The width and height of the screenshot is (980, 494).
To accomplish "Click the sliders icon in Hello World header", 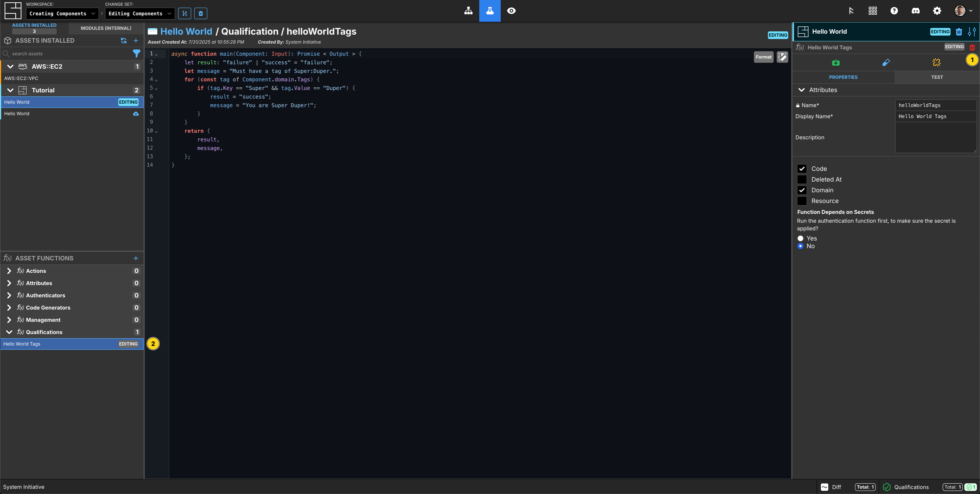I will 972,32.
